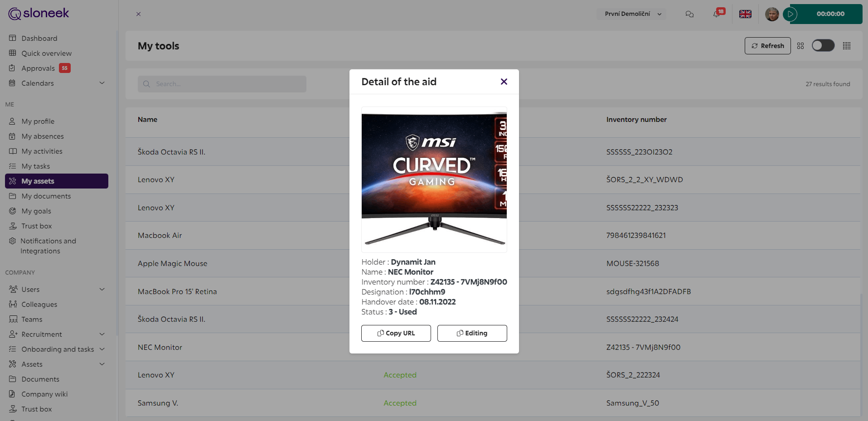The width and height of the screenshot is (868, 421).
Task: Expand the Users menu chevron
Action: [x=102, y=289]
